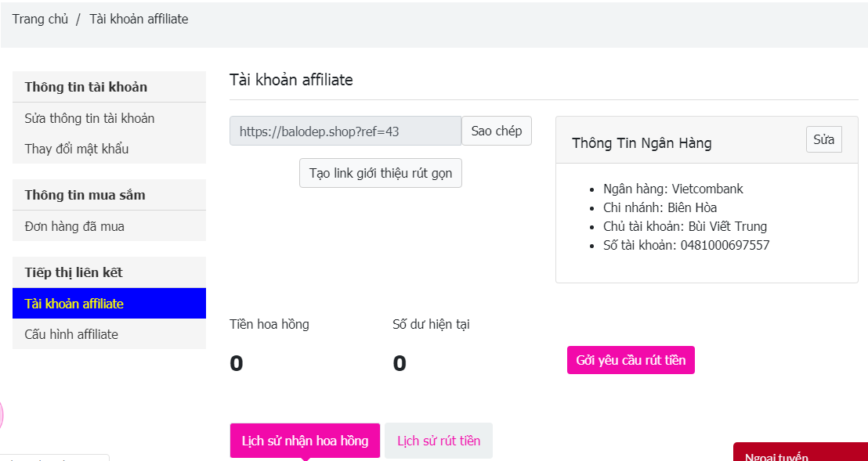The image size is (868, 461).
Task: Click the Thông tin mua sắm sidebar header
Action: tap(85, 195)
